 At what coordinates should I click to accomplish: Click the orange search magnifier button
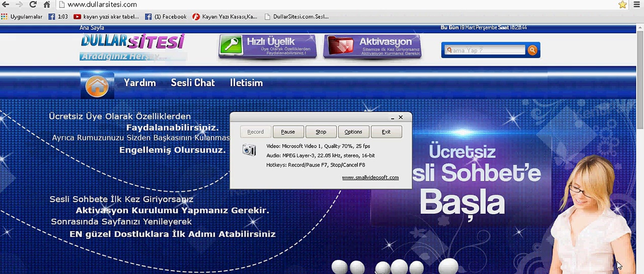tap(532, 50)
